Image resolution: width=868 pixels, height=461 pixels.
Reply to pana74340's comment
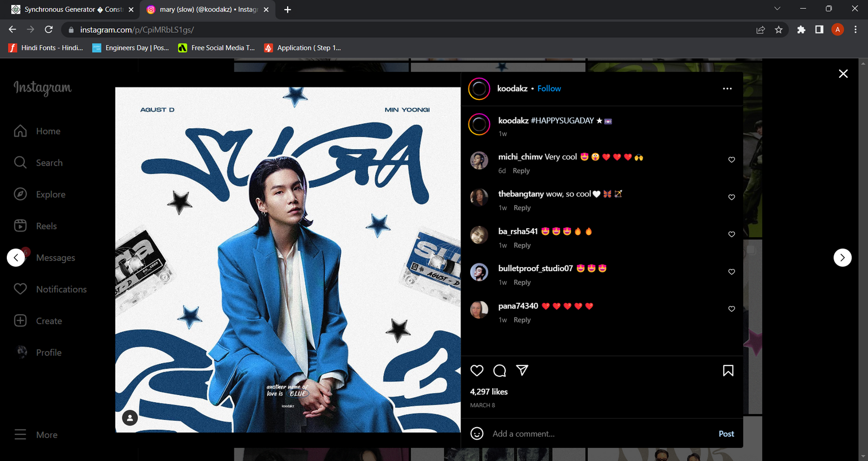tap(522, 320)
